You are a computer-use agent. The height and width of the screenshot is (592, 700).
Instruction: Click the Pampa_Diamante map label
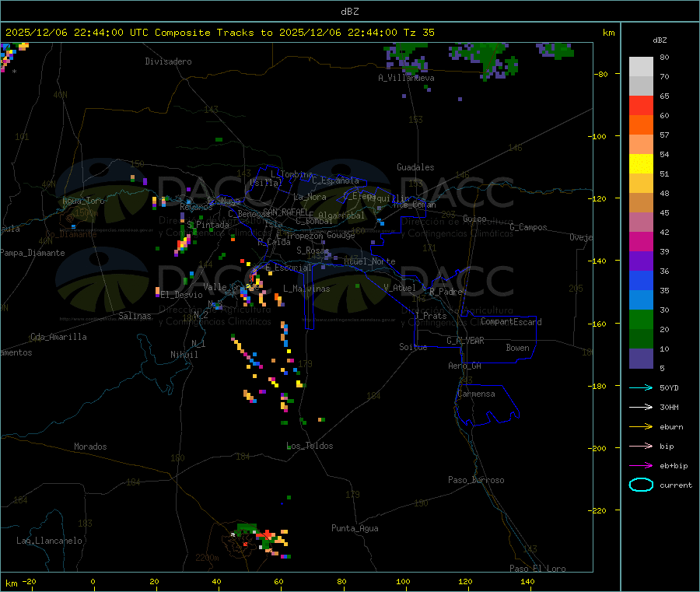pos(32,253)
